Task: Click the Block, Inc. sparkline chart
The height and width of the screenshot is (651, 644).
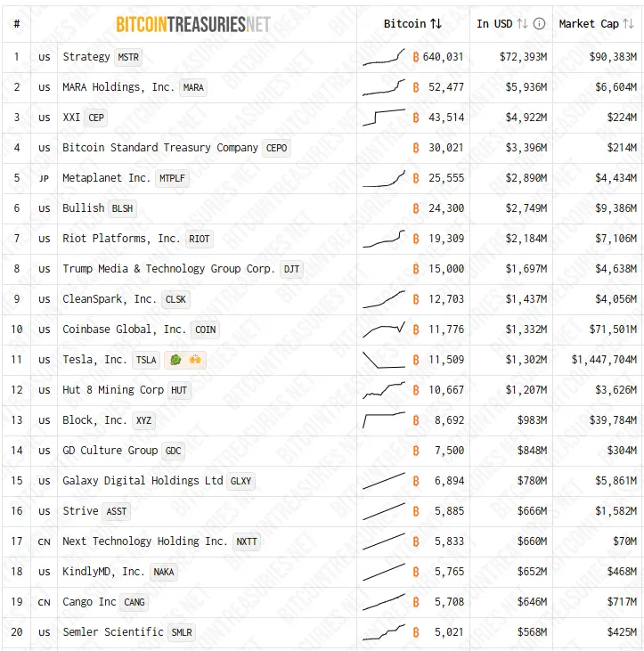Action: pyautogui.click(x=384, y=420)
